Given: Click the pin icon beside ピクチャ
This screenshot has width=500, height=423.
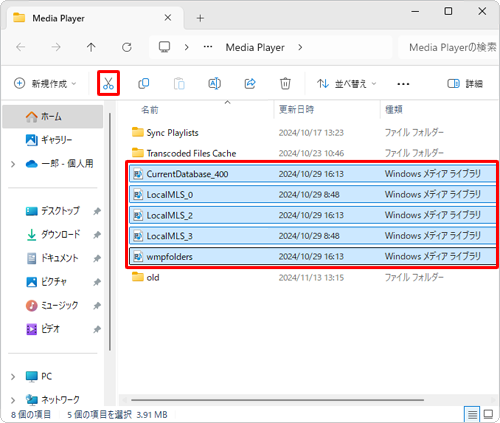Looking at the screenshot, I should click(x=97, y=282).
